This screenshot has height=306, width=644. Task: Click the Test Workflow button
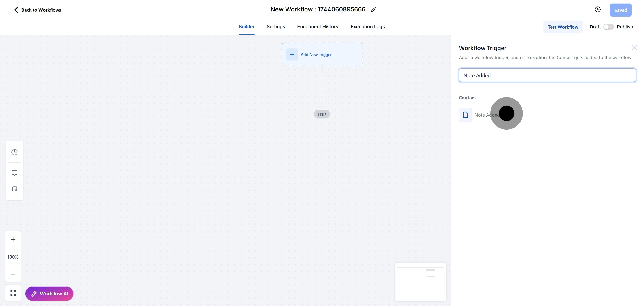(x=563, y=27)
